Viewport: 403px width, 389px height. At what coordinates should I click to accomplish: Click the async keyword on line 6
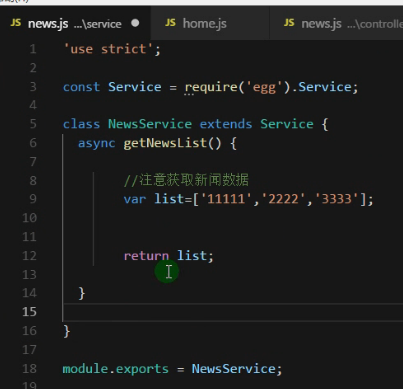tap(97, 143)
